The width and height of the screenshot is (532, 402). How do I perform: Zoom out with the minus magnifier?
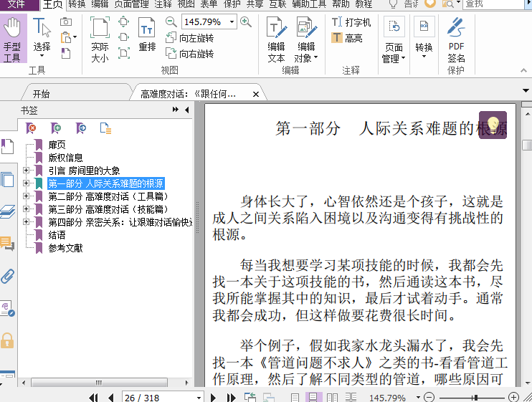click(171, 22)
